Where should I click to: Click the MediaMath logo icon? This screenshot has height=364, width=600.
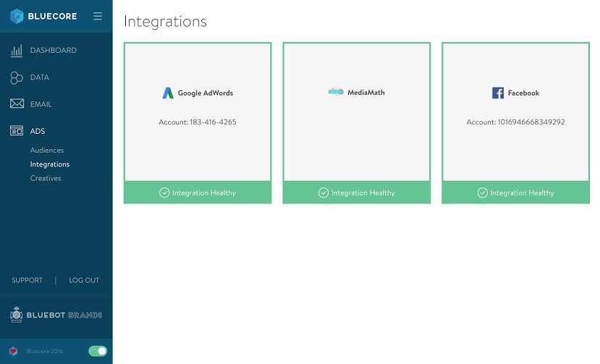(x=336, y=92)
